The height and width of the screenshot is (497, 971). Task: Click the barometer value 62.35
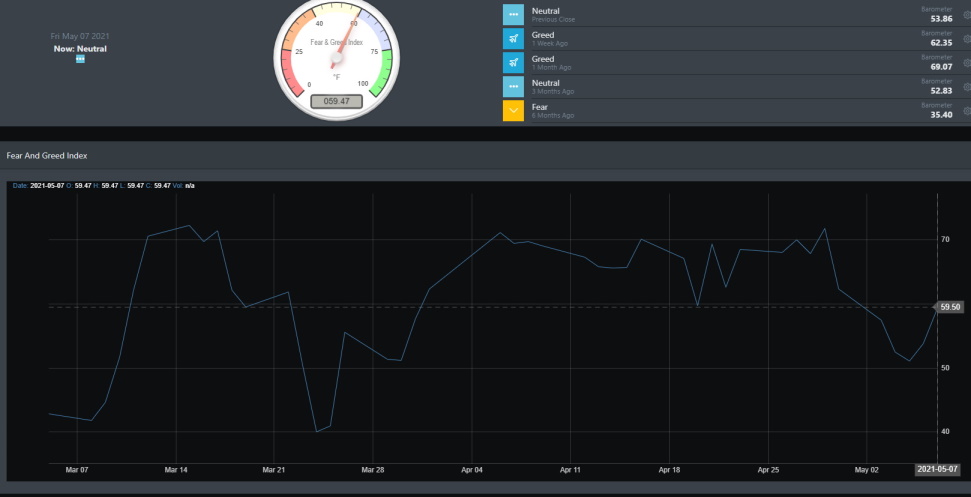[941, 43]
